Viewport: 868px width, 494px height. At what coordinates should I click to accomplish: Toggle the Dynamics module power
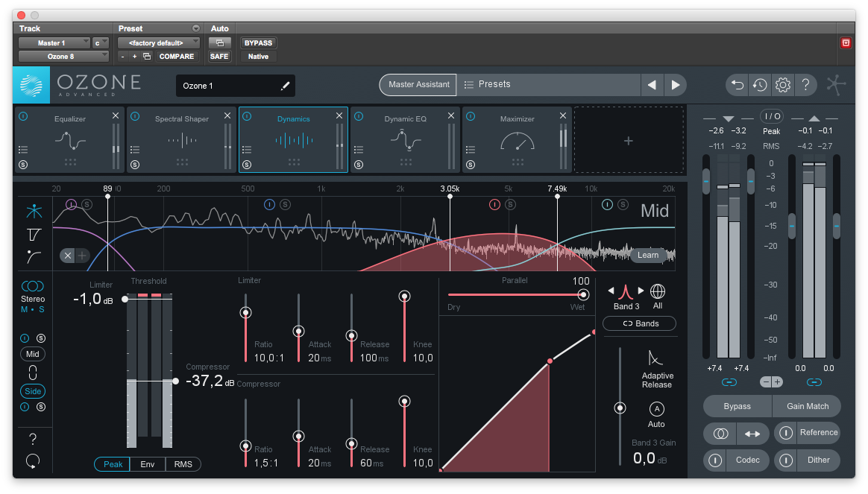click(247, 116)
